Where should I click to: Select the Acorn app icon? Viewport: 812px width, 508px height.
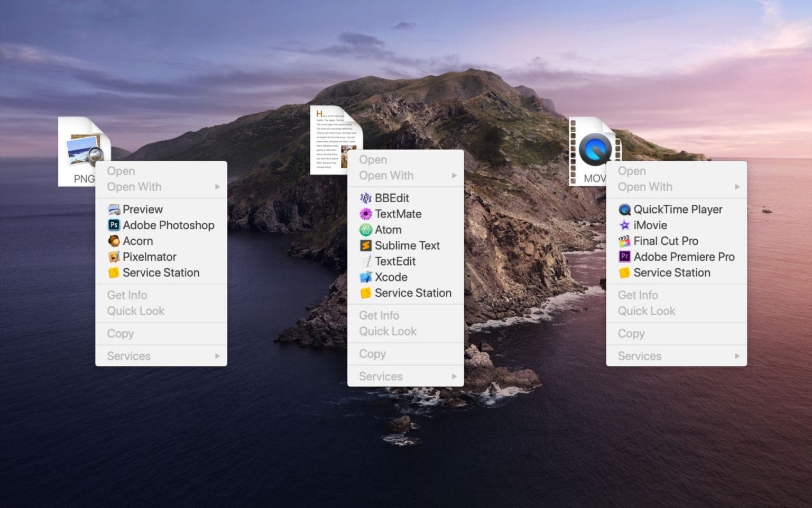click(x=114, y=241)
